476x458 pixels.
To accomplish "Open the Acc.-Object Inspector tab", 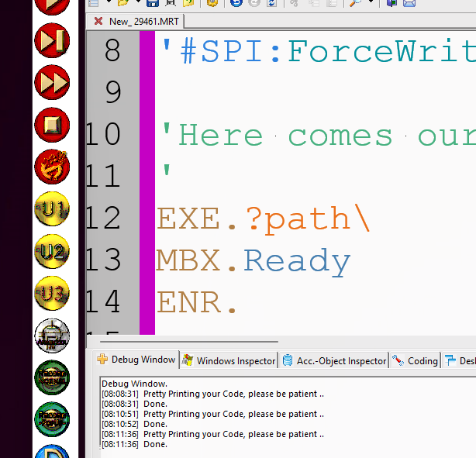I will [x=334, y=360].
